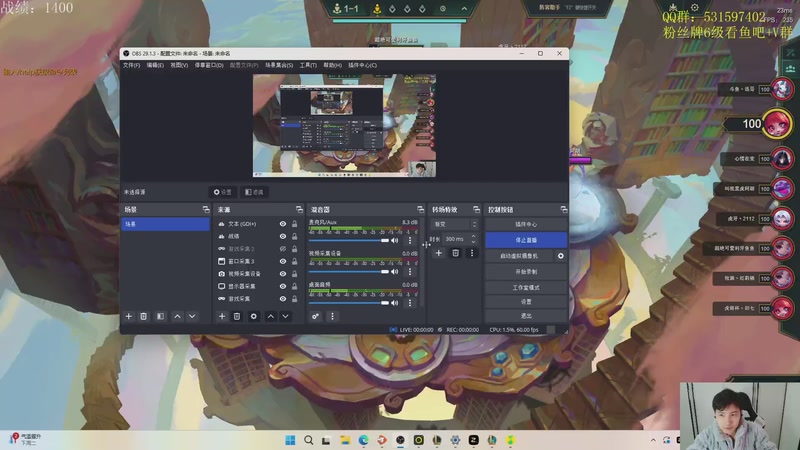Open the 视图(V) menu
The height and width of the screenshot is (450, 800).
(179, 65)
